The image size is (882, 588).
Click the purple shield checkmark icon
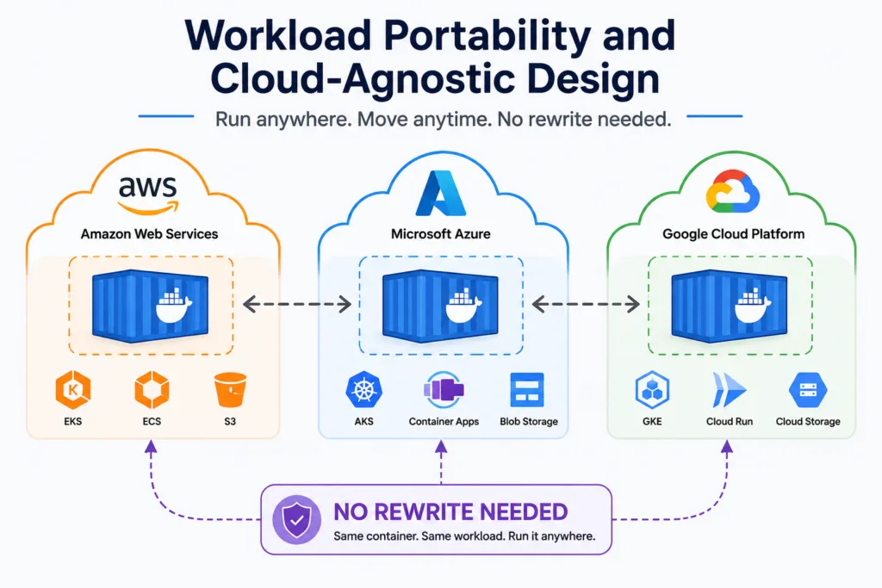296,519
